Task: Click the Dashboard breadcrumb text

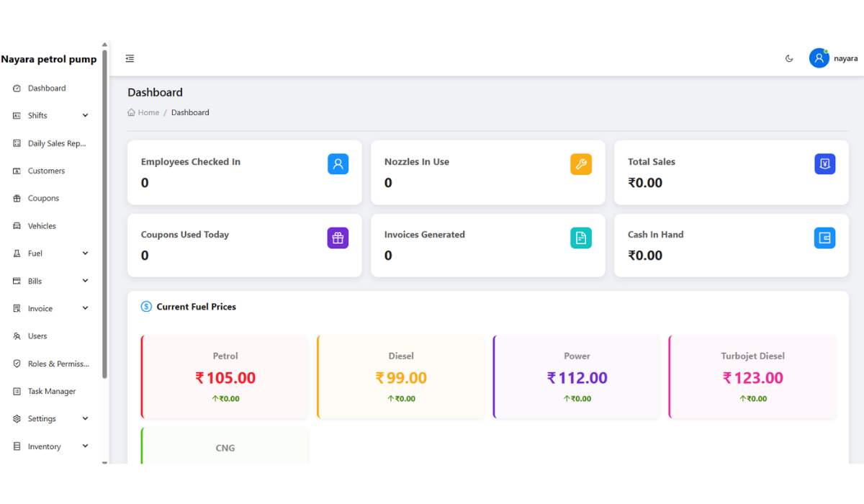Action: coord(190,112)
